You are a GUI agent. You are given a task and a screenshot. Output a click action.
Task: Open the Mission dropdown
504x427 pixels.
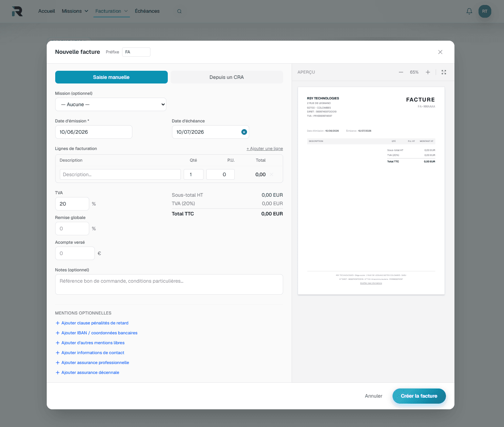[111, 104]
